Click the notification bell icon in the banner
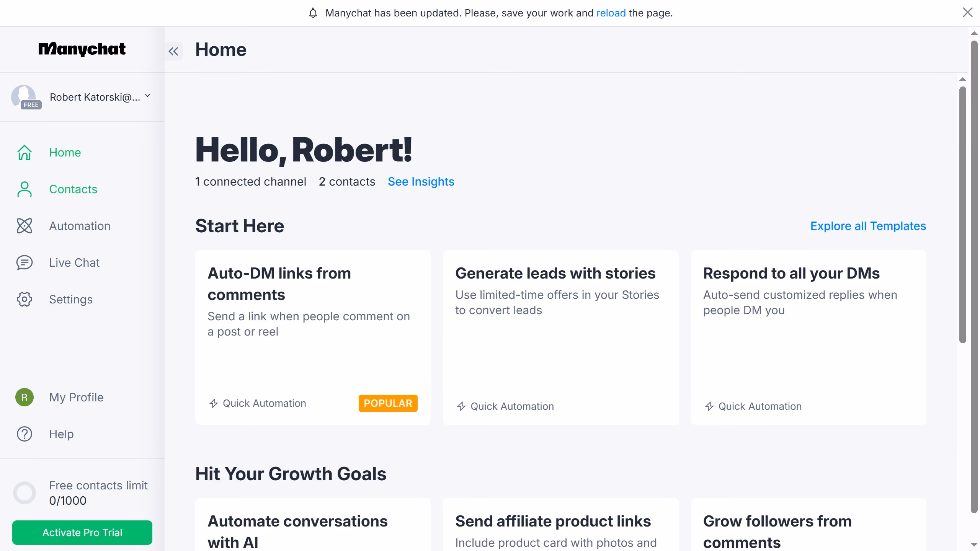Viewport: 980px width, 551px height. (x=313, y=13)
